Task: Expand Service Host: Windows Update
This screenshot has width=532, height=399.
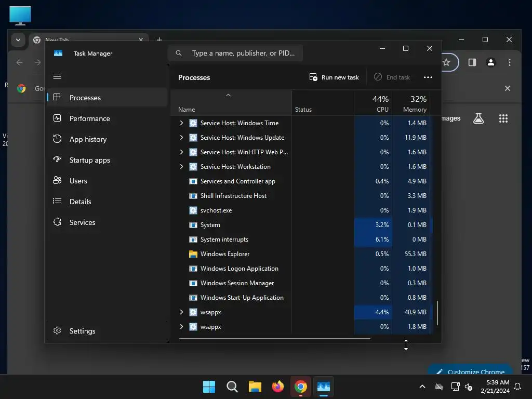Action: pos(181,137)
